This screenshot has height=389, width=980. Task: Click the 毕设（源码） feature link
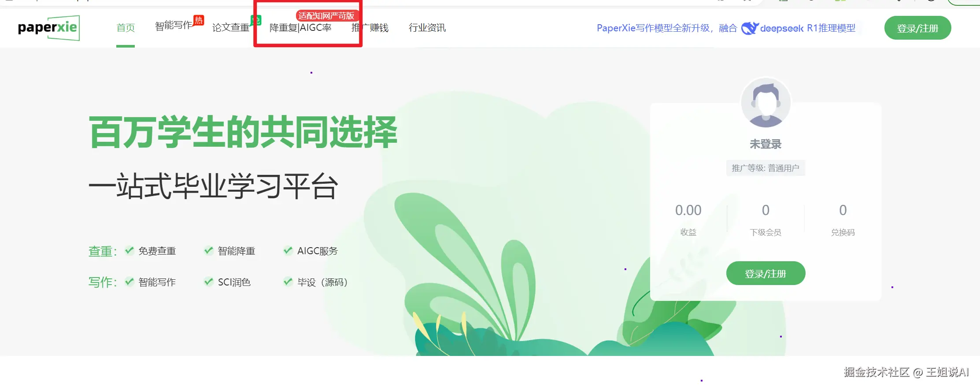tap(323, 282)
